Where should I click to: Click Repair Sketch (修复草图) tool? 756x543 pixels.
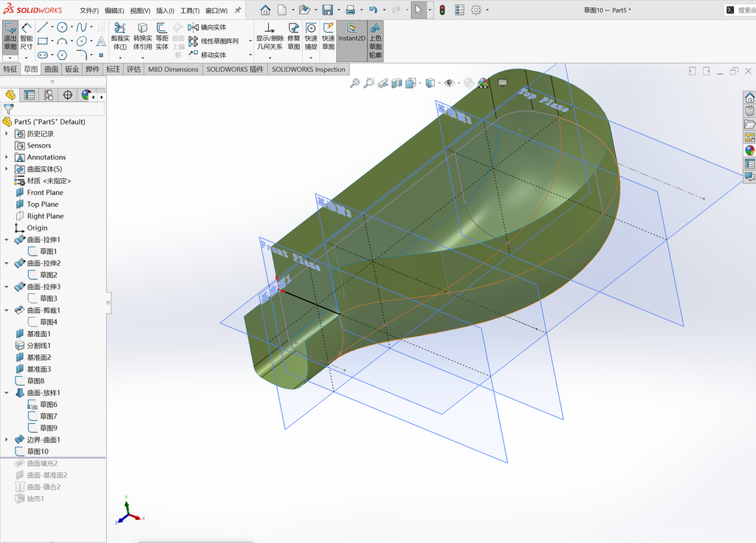click(294, 37)
